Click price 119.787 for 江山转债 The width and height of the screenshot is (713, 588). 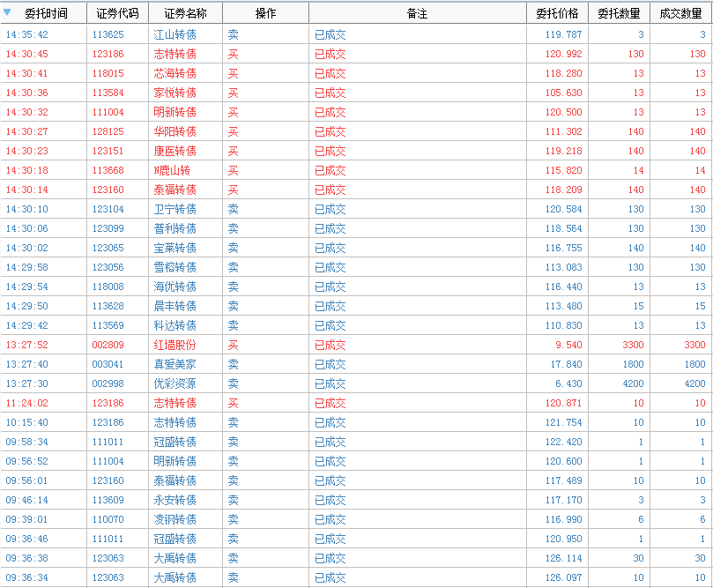click(563, 34)
